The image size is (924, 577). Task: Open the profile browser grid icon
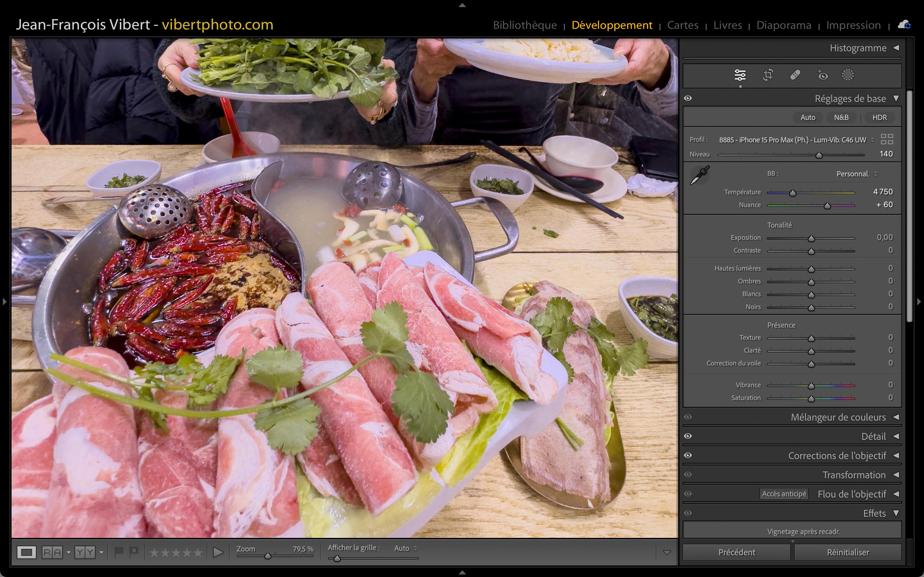pos(886,139)
